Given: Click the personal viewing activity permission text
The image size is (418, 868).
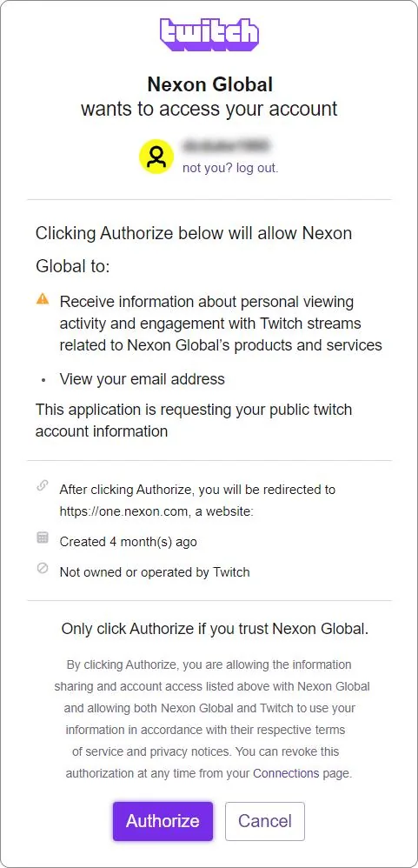Looking at the screenshot, I should point(221,324).
